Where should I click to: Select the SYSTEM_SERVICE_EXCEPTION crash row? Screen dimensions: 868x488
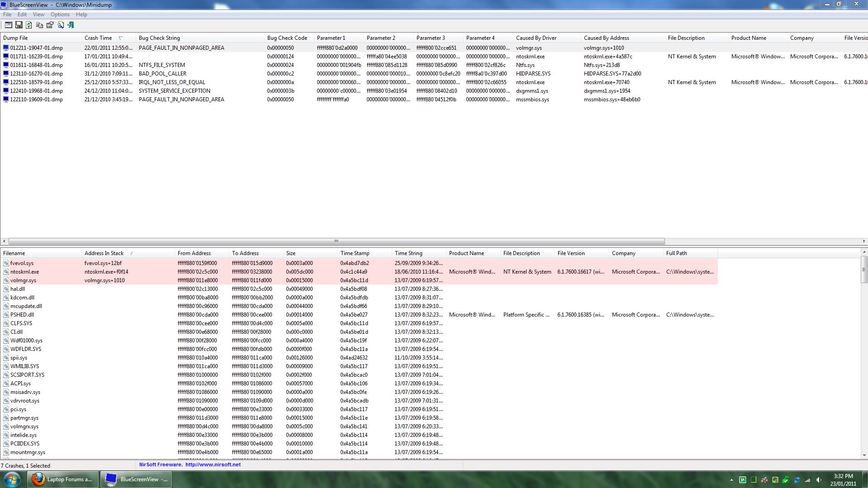click(x=434, y=91)
